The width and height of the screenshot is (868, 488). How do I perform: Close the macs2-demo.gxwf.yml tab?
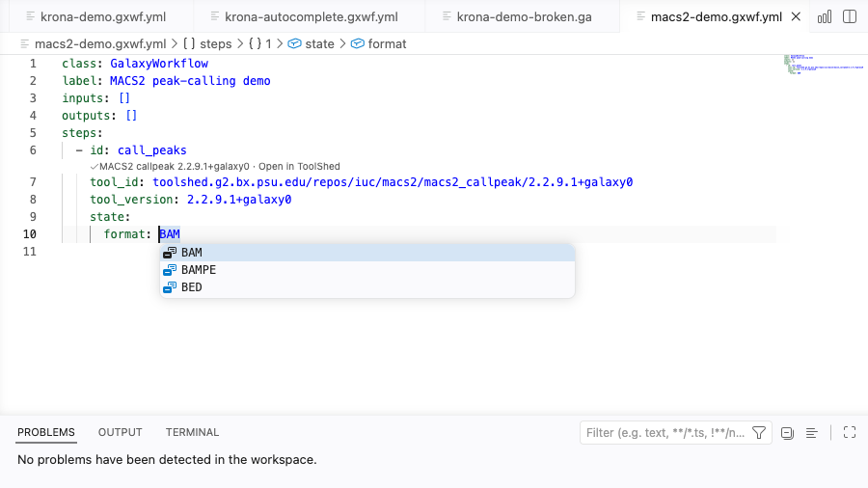[796, 16]
